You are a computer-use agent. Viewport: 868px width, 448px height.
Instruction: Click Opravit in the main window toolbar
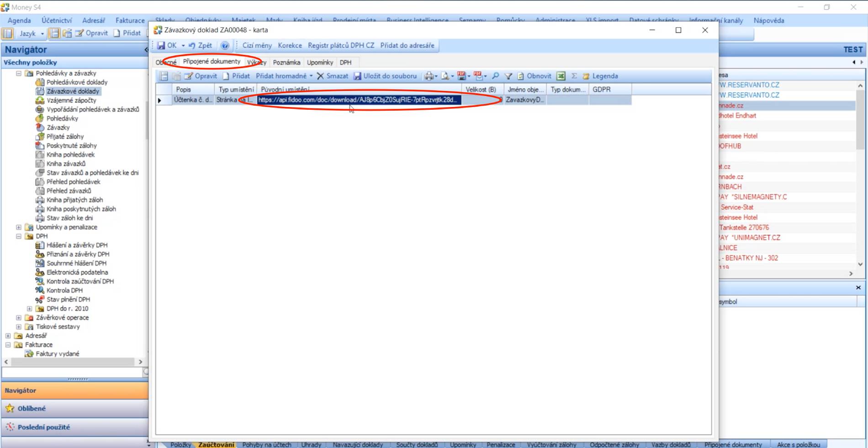92,33
